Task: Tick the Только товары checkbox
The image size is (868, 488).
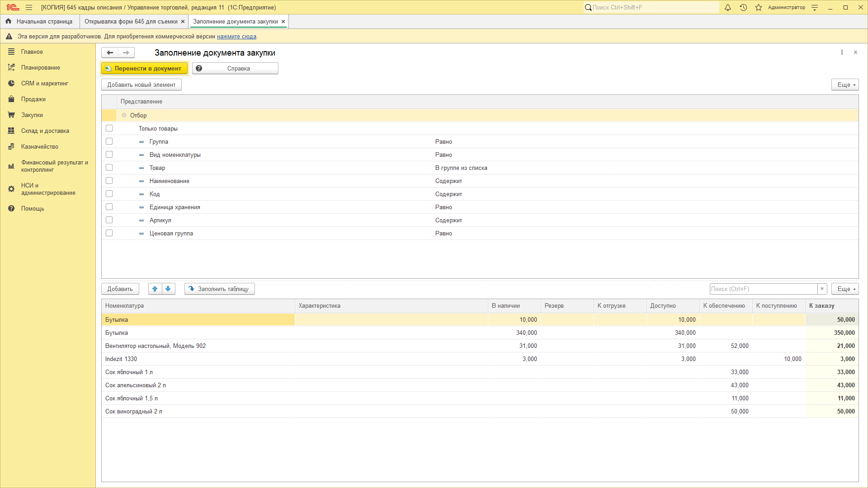Action: pyautogui.click(x=109, y=128)
